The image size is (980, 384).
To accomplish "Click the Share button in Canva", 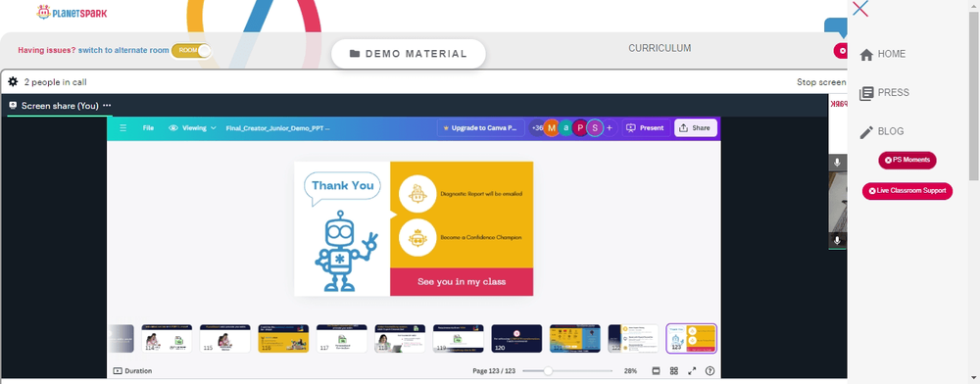I will (x=695, y=128).
